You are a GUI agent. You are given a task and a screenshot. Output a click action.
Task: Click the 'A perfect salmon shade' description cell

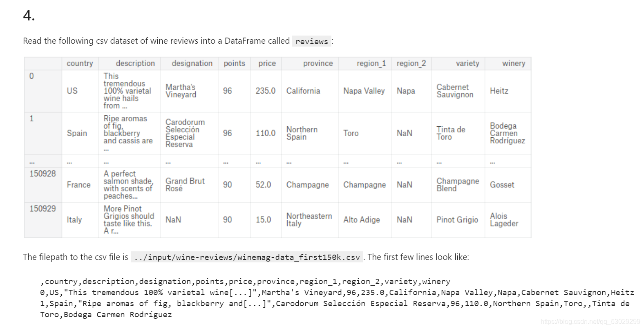[130, 185]
